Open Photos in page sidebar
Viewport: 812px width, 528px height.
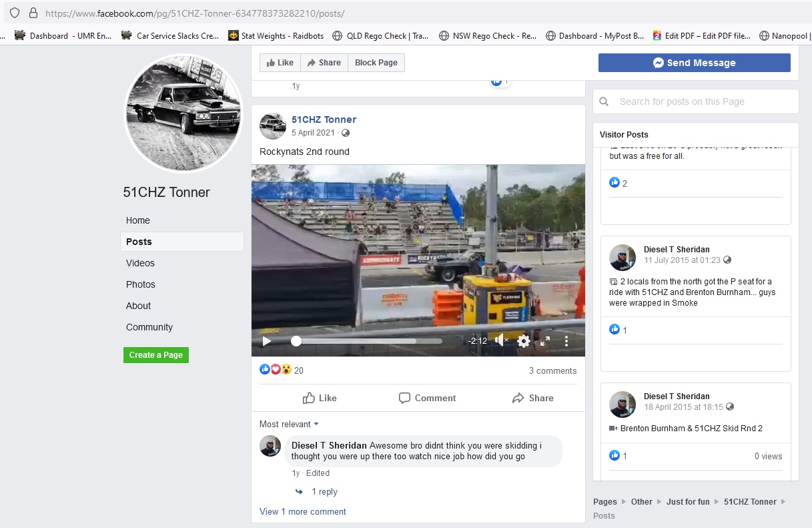click(x=141, y=284)
